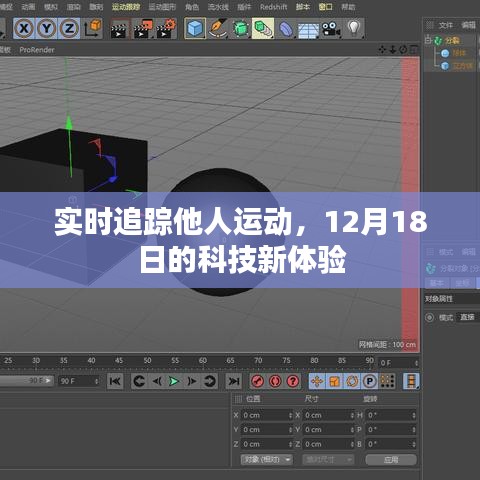
Task: Click the 0 F field stepper arrows
Action: click(x=416, y=363)
